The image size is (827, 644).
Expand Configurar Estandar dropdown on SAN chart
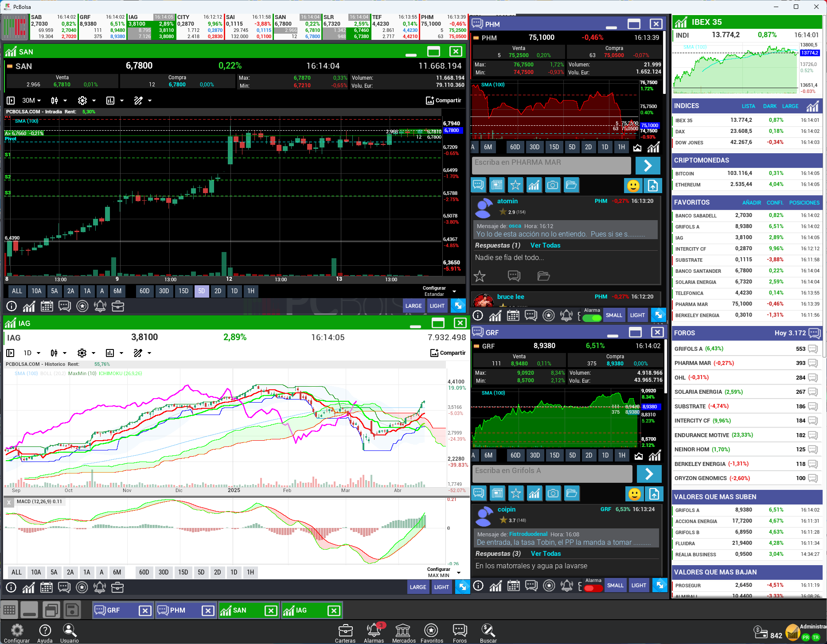(x=454, y=291)
